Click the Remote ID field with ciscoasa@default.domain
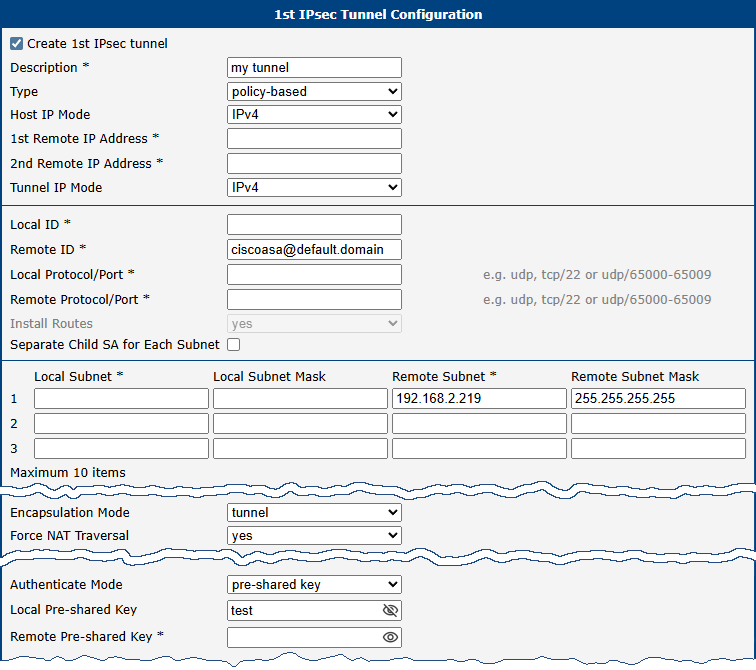 click(314, 250)
